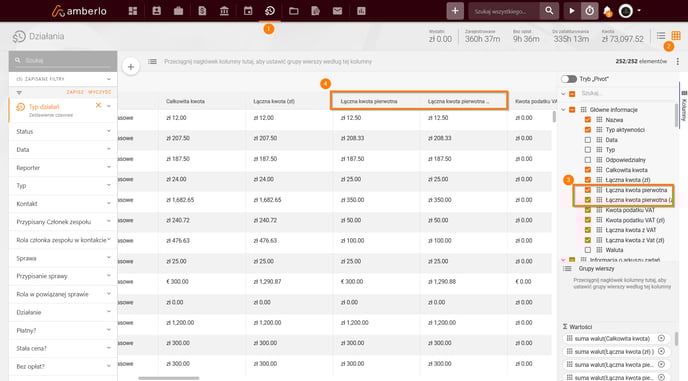Click the column panel Szukaj field
This screenshot has width=688, height=381.
pos(626,93)
